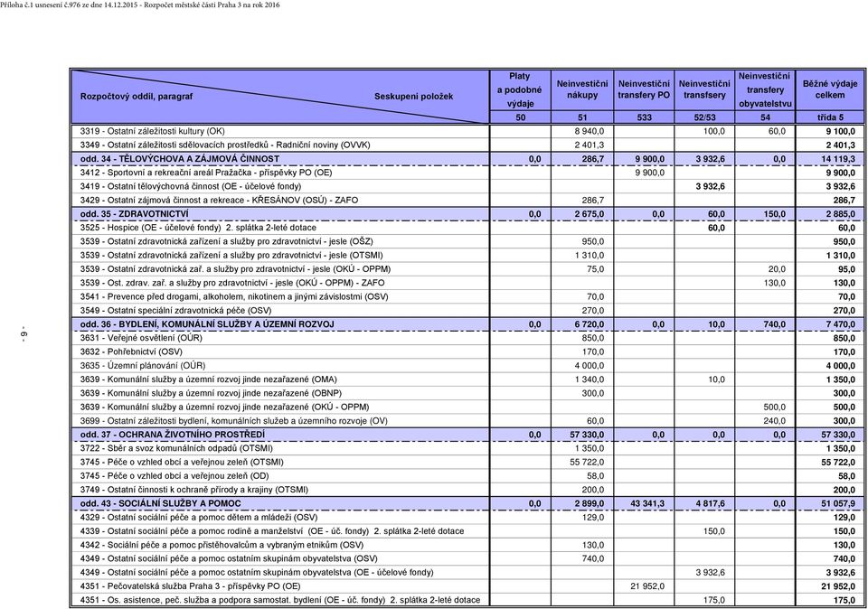Click the 'Seskupení položek' header label
This screenshot has width=868, height=609.
[x=413, y=97]
